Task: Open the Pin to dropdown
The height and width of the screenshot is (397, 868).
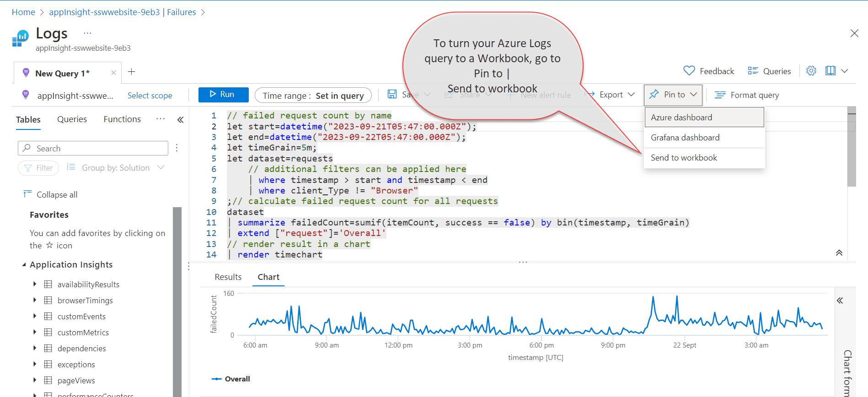Action: [x=673, y=95]
